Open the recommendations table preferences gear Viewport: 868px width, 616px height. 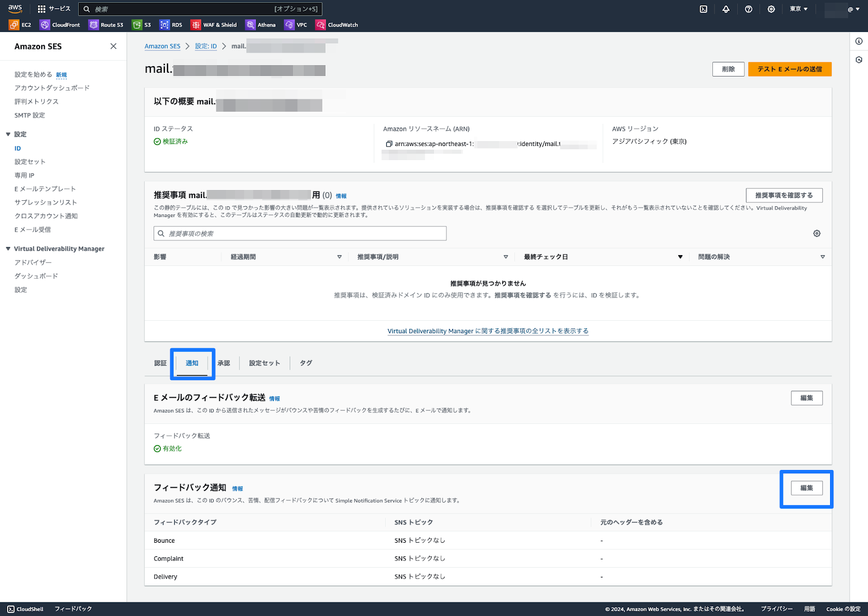[x=817, y=233]
